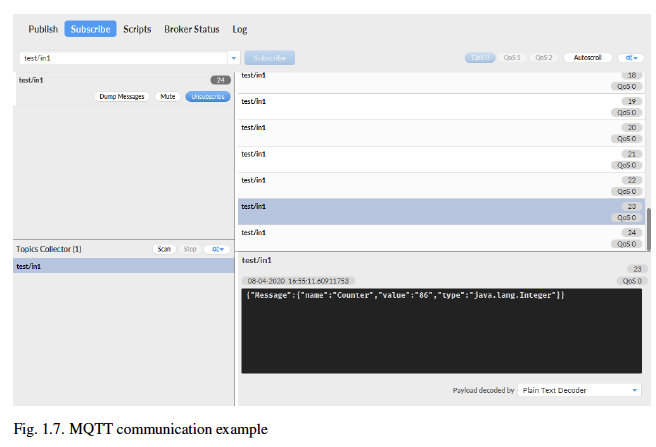Select message number 18 row
The image size is (656, 447).
tap(442, 82)
